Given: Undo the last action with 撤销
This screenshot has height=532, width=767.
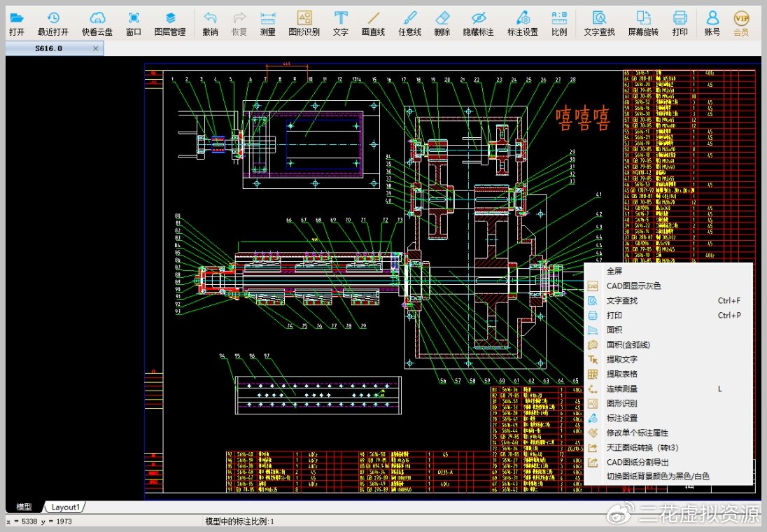Looking at the screenshot, I should (x=211, y=24).
